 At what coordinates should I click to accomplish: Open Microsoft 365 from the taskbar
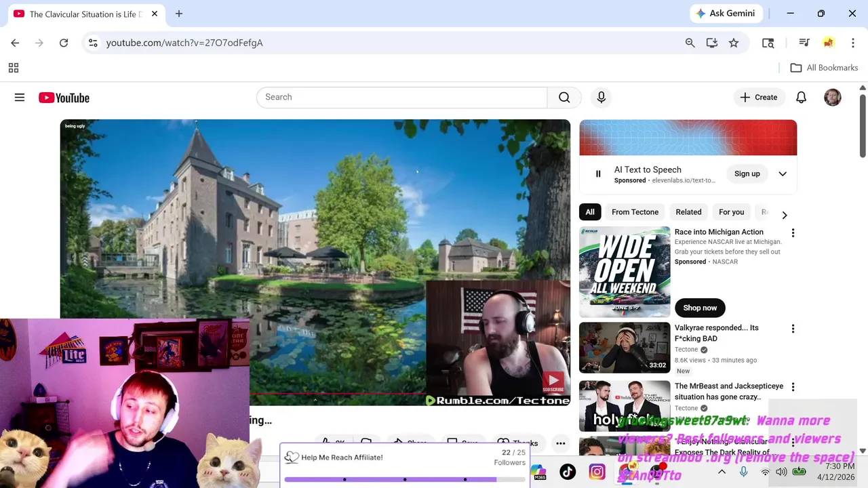tap(538, 472)
